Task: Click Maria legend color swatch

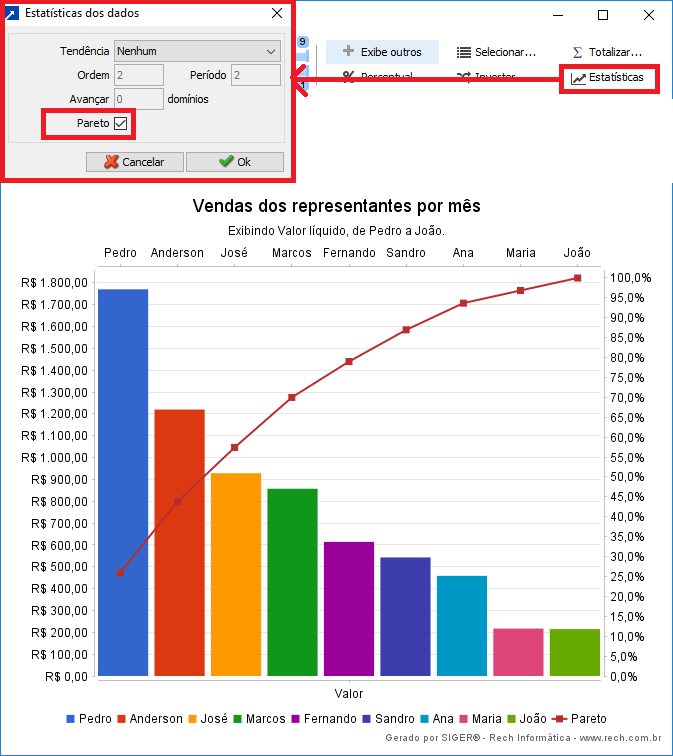Action: pyautogui.click(x=464, y=719)
